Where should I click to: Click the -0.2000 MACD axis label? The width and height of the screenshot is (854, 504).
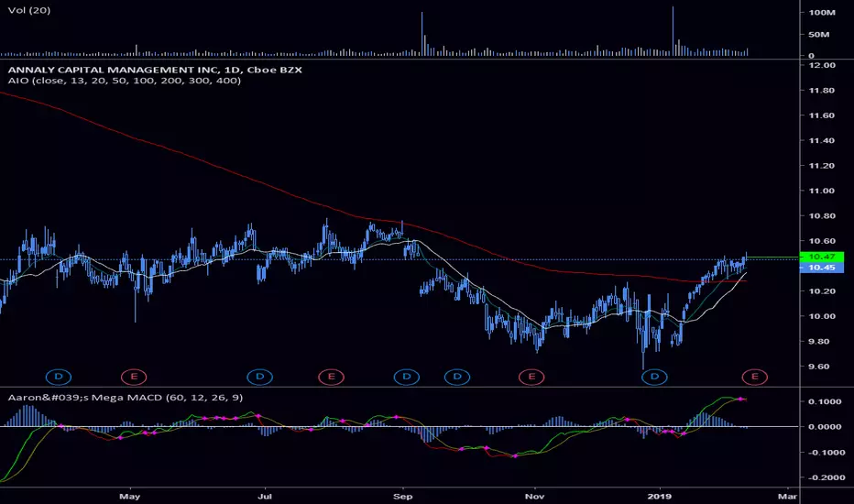826,477
